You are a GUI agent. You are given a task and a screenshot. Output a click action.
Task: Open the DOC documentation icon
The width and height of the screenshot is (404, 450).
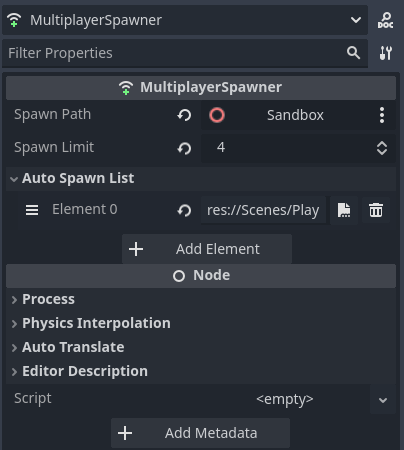(385, 20)
